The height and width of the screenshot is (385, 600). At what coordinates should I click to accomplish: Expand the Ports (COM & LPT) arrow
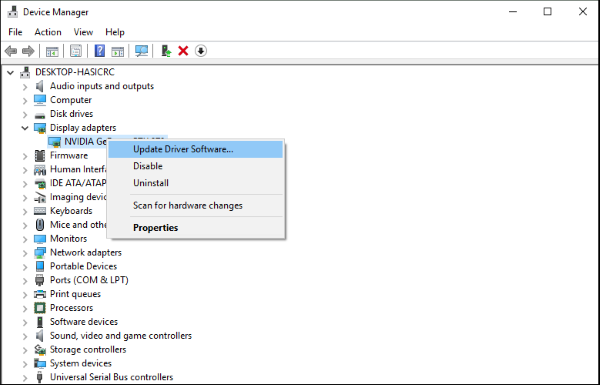coord(25,281)
